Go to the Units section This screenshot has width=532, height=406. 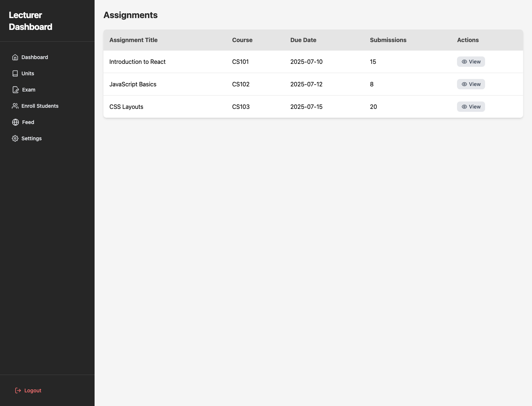pos(28,73)
